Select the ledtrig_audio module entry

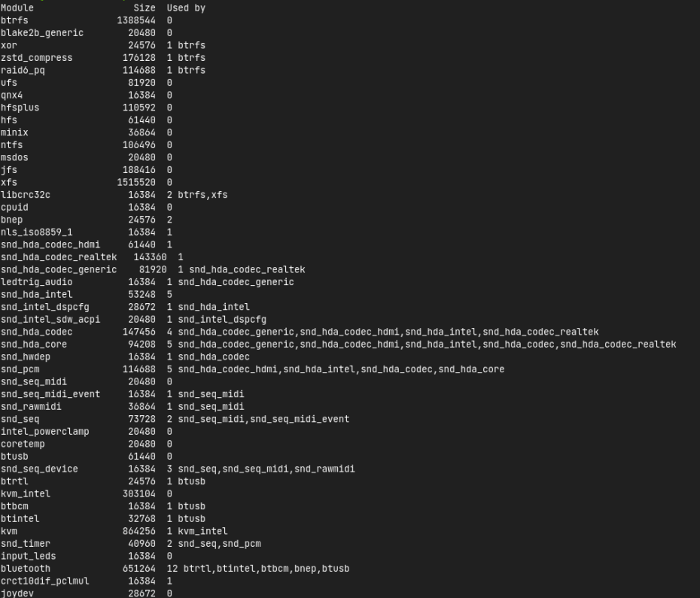[x=37, y=282]
